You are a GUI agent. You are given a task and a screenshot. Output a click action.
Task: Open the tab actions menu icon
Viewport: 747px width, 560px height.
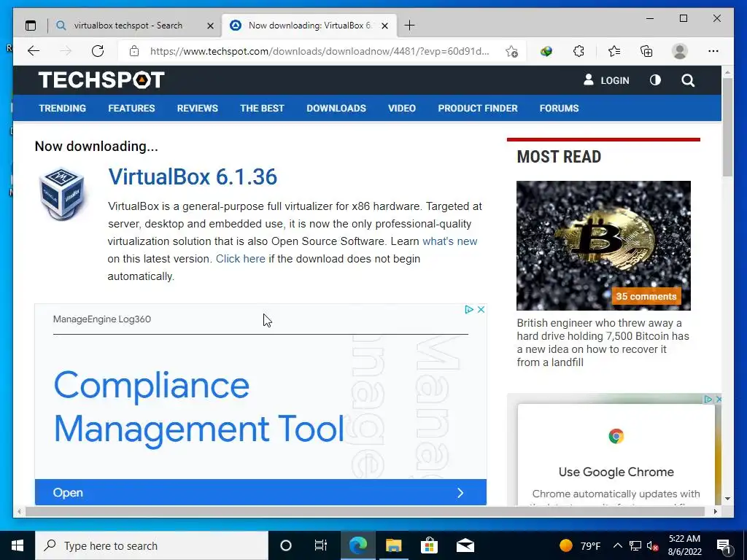coord(31,26)
